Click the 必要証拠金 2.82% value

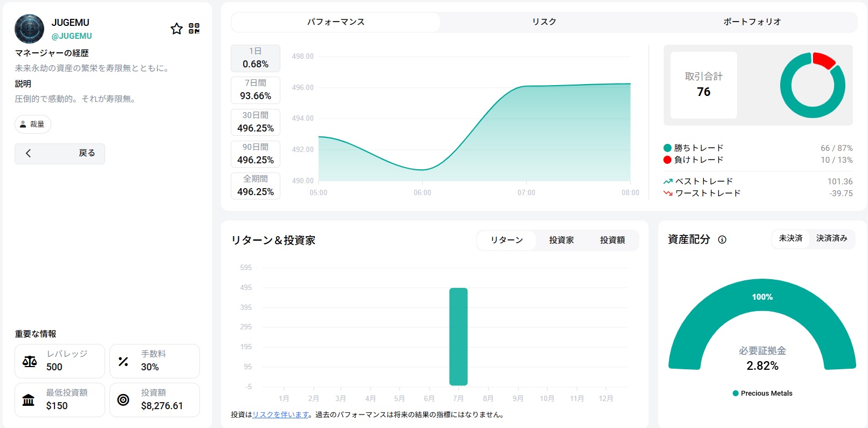coord(762,366)
